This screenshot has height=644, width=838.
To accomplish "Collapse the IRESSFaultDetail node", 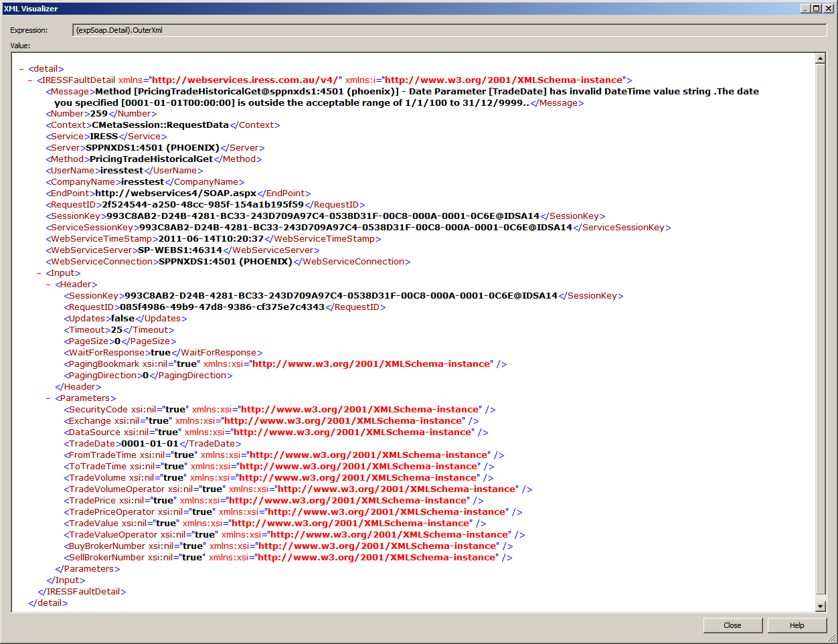I will (x=30, y=80).
